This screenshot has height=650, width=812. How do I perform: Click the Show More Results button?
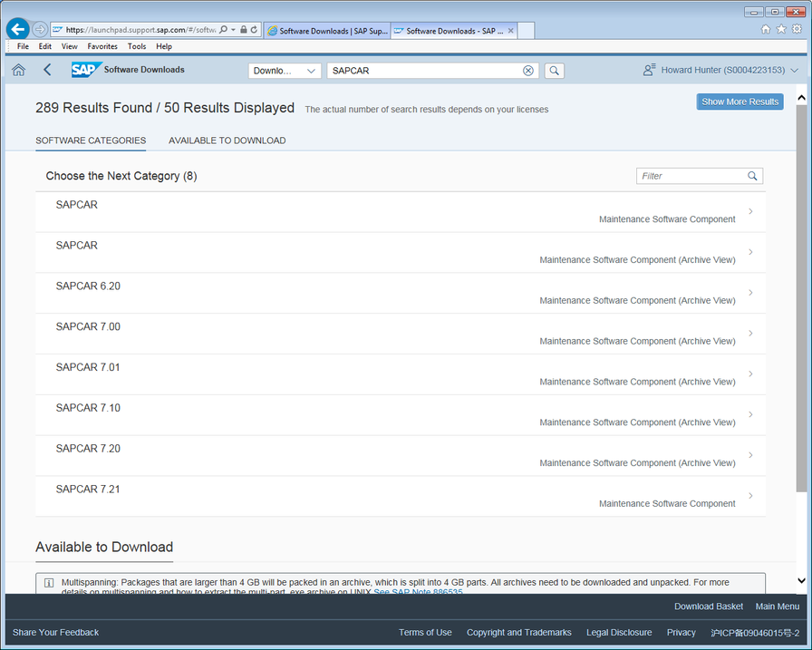click(x=739, y=102)
